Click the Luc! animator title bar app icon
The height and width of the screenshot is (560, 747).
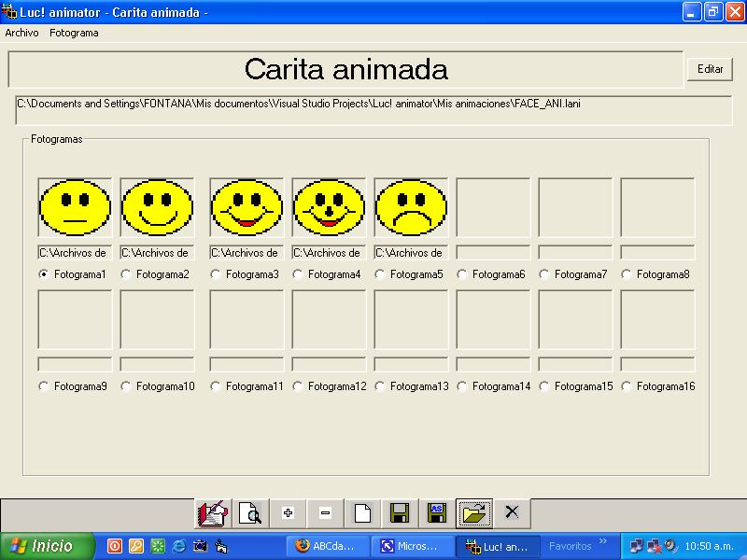(x=9, y=11)
